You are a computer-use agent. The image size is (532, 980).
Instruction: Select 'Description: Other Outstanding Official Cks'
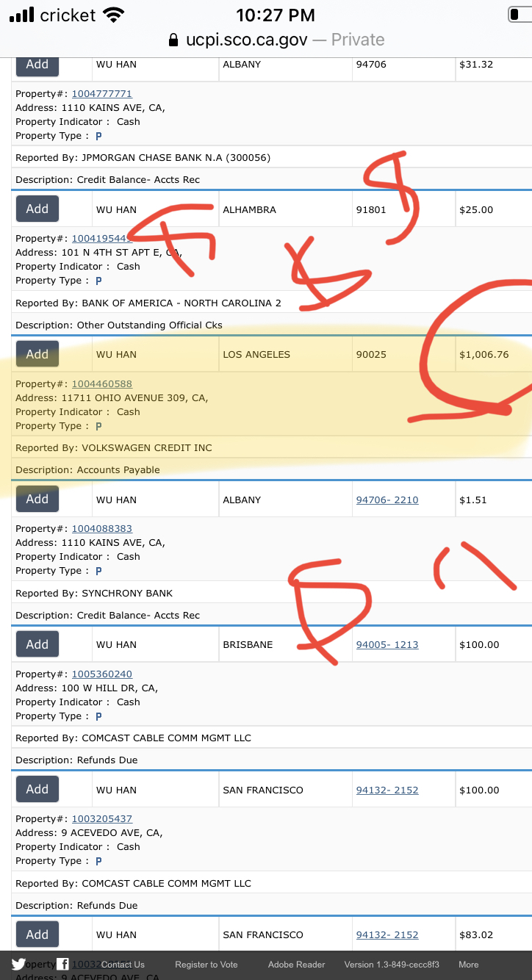point(119,325)
